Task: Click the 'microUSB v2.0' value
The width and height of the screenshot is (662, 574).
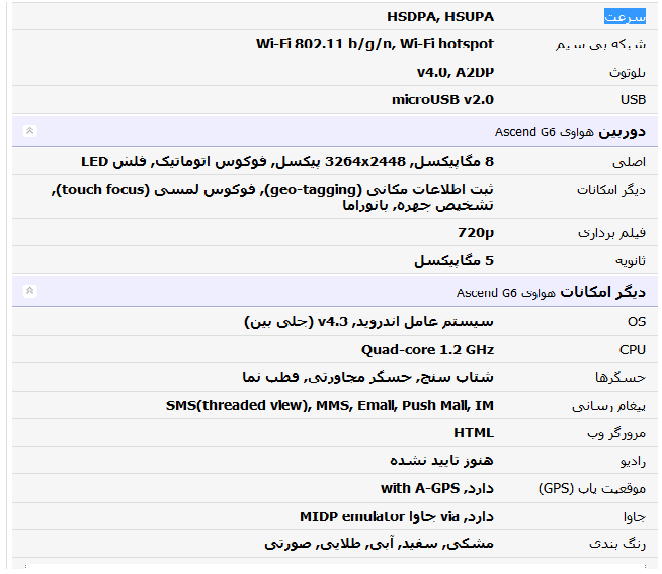Action: 443,100
